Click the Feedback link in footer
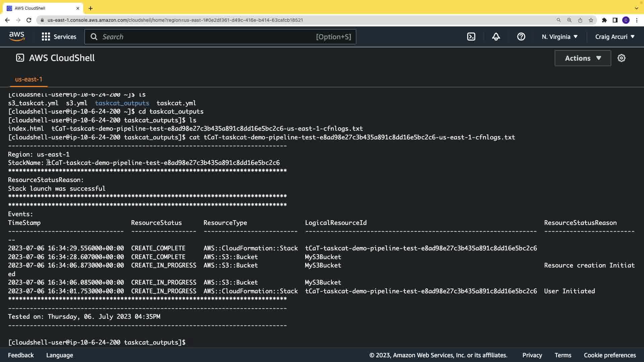Image resolution: width=644 pixels, height=362 pixels. click(x=21, y=355)
